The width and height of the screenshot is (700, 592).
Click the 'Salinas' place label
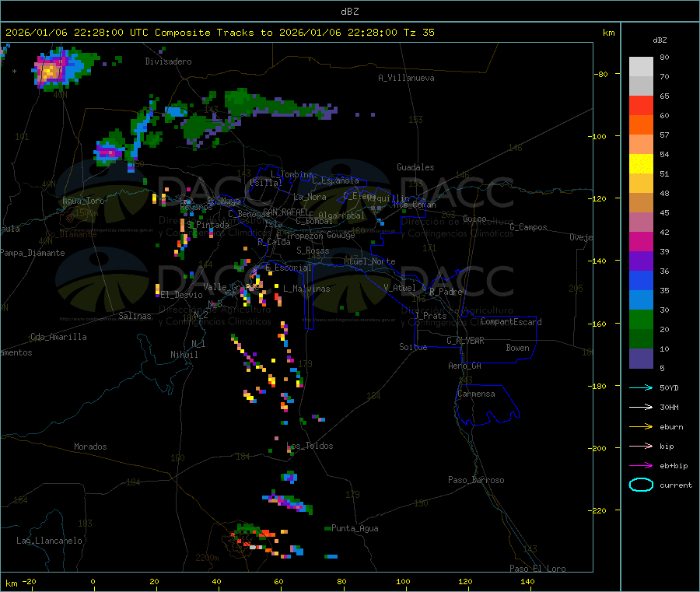coord(135,316)
